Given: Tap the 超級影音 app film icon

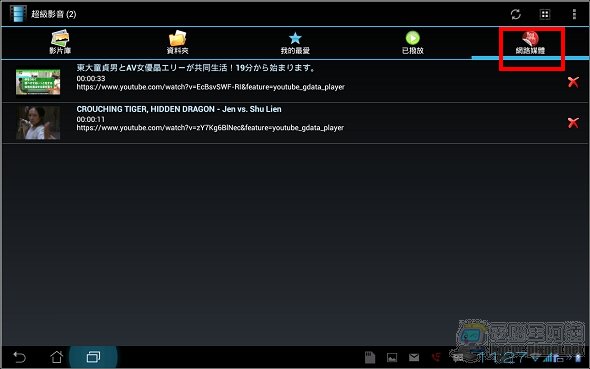Looking at the screenshot, I should (18, 14).
